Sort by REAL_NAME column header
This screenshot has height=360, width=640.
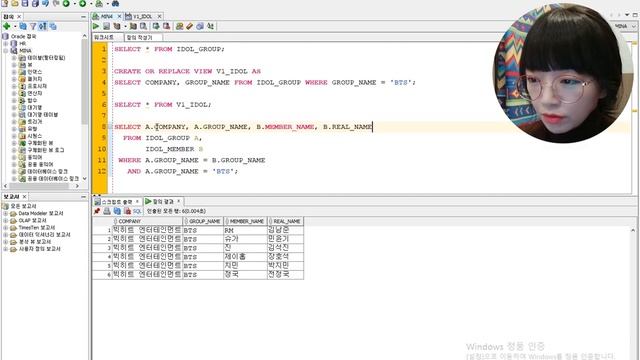[x=285, y=221]
